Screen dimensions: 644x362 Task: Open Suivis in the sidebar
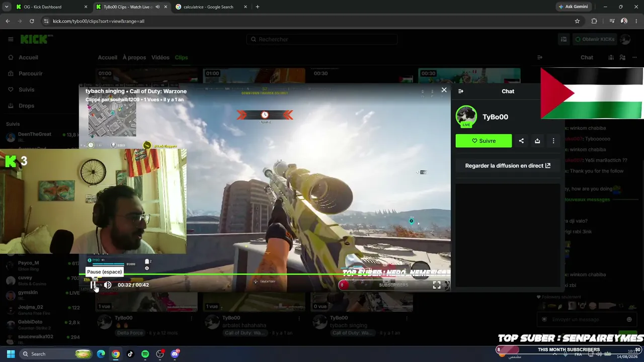point(27,89)
